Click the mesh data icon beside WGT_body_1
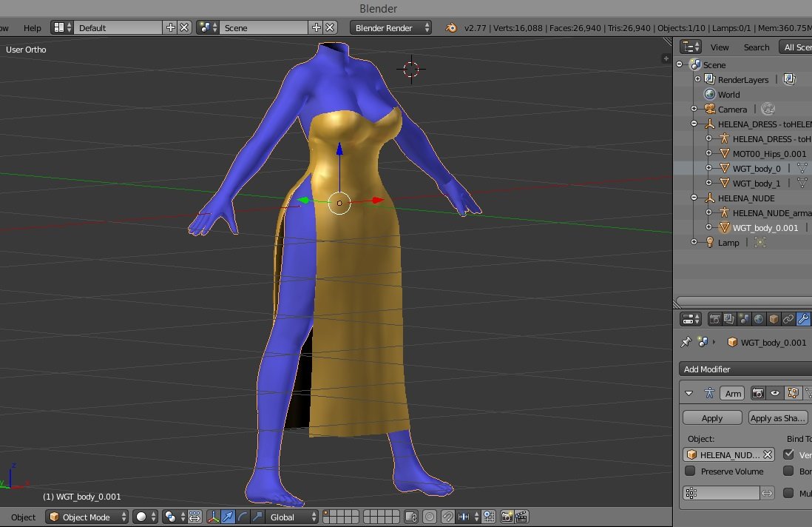812x527 pixels. [802, 183]
